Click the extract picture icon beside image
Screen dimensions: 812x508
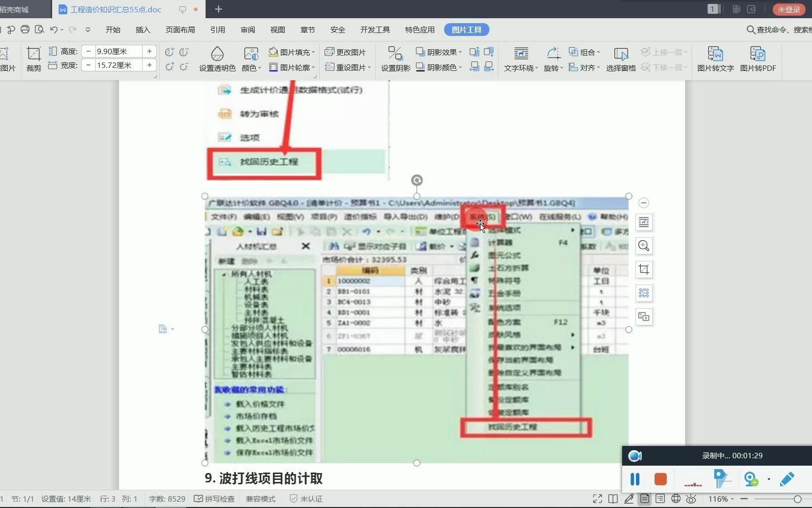click(644, 317)
